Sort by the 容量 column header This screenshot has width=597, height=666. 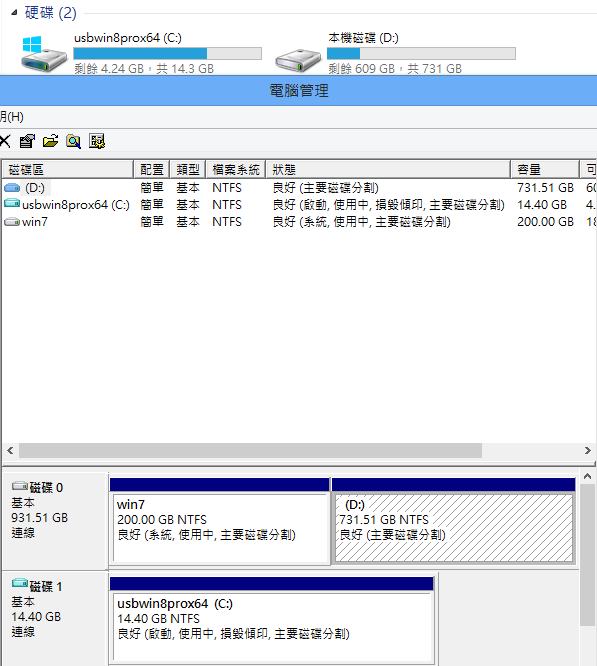click(x=545, y=169)
